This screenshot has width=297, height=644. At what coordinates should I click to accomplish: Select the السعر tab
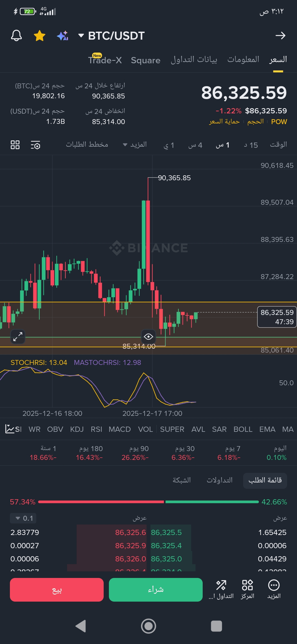278,59
